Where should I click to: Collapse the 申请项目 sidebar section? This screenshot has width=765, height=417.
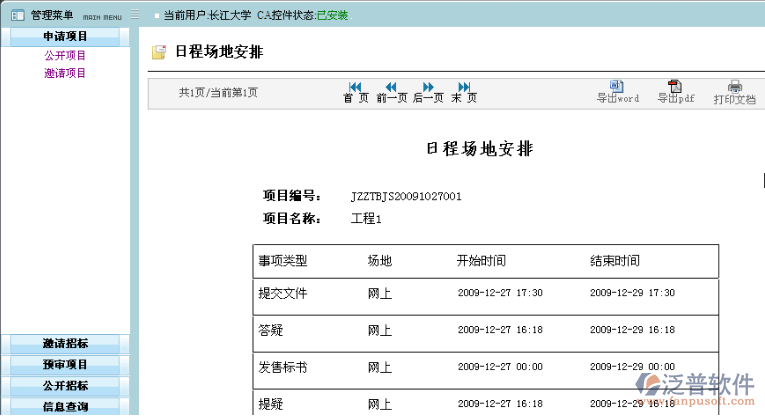65,37
